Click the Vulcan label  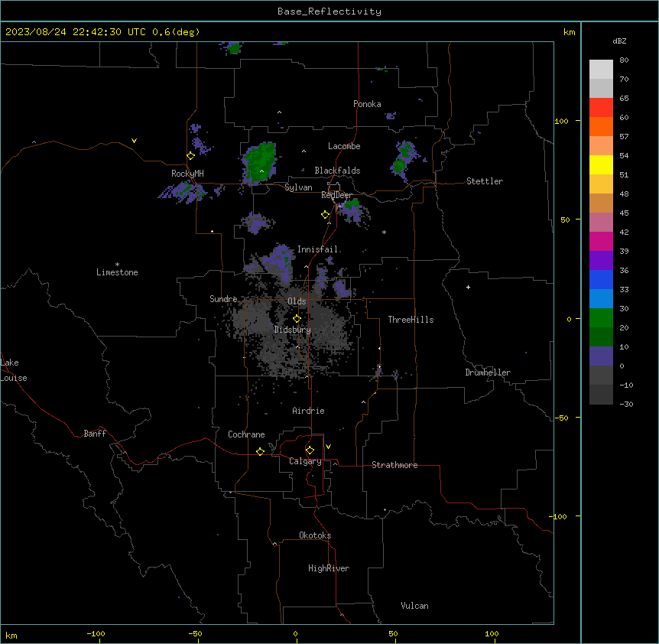click(x=415, y=606)
